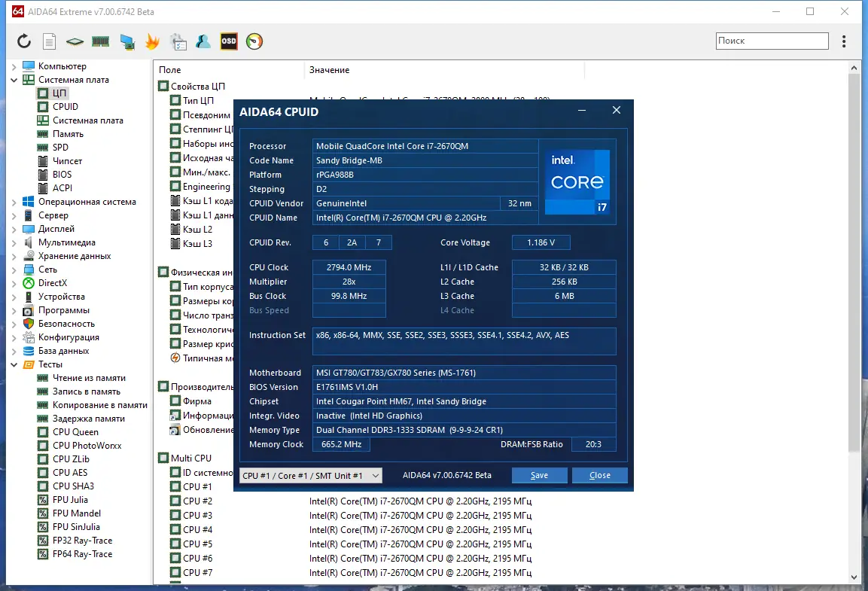868x591 pixels.
Task: Click the Сеть network icon
Action: pos(29,270)
